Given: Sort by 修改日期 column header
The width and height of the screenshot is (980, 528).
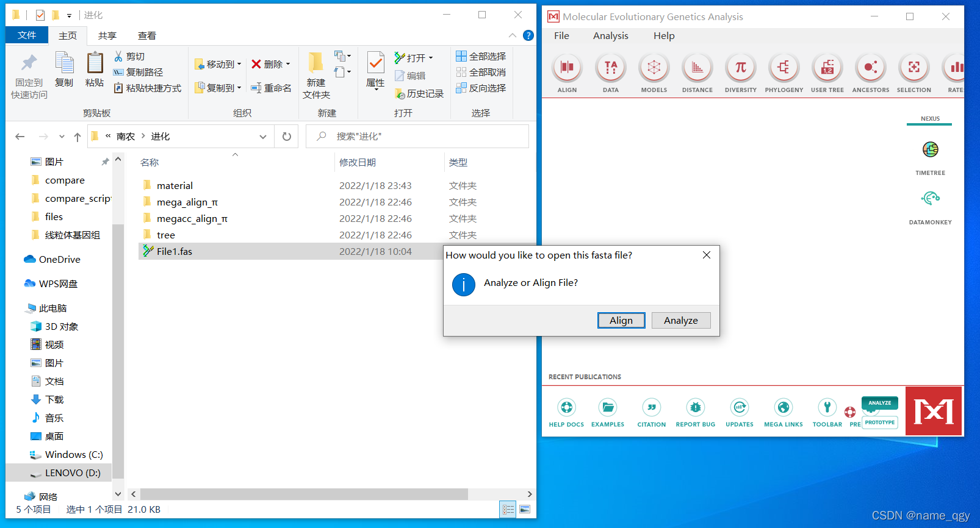Looking at the screenshot, I should [x=358, y=162].
